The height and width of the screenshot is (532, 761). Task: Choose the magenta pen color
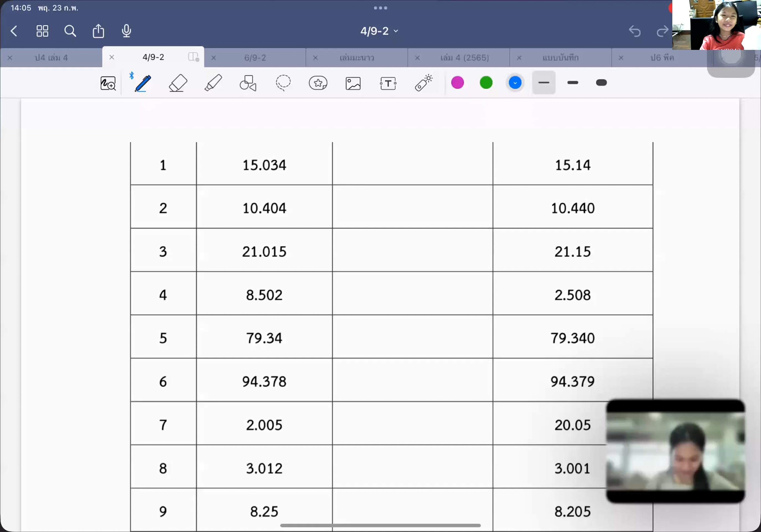point(457,83)
